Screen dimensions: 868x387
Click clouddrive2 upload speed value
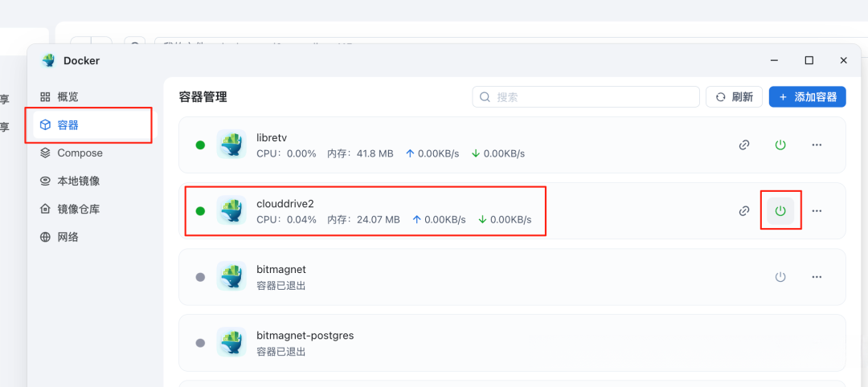click(x=439, y=219)
